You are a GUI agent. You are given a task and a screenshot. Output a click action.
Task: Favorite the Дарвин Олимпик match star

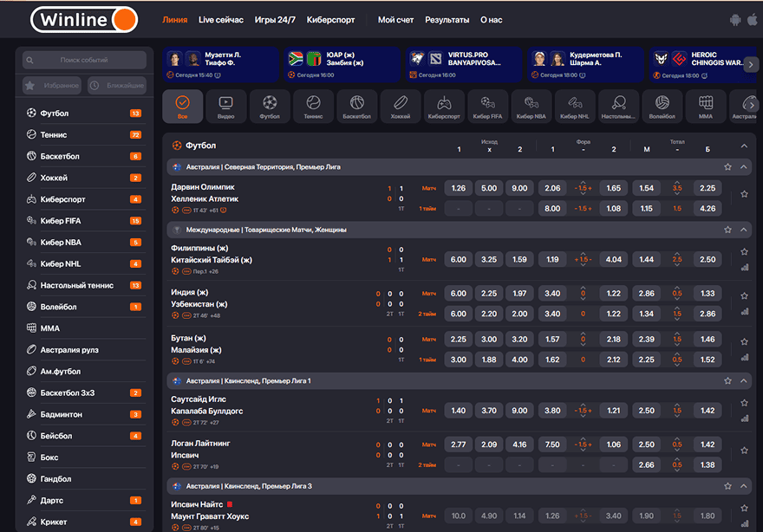744,194
